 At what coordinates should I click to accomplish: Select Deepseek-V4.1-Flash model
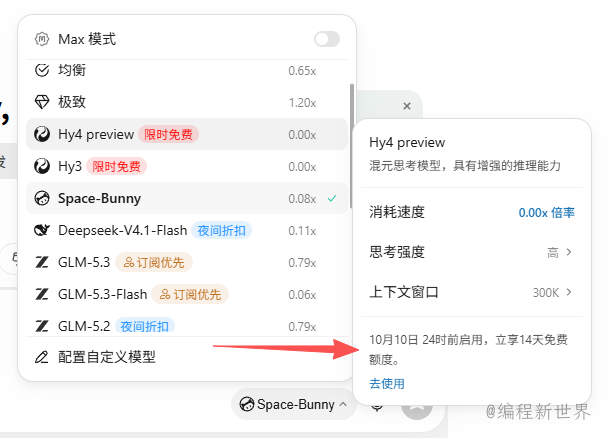click(187, 230)
